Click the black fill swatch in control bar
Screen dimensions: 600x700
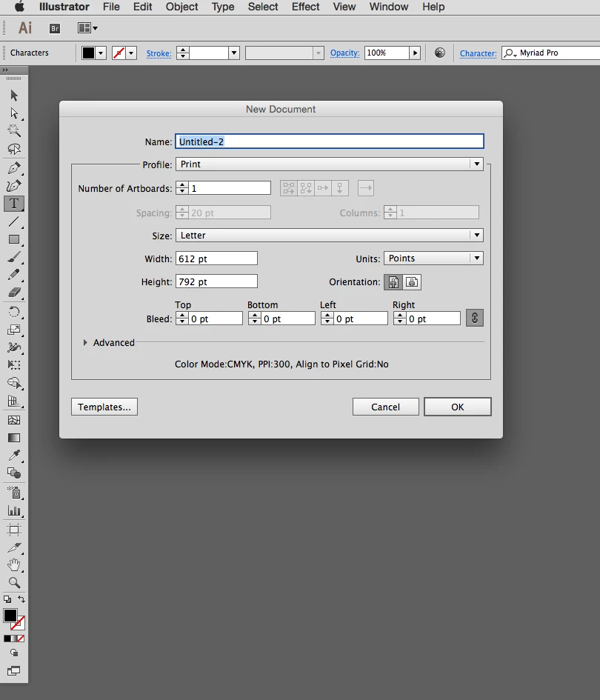(x=88, y=53)
